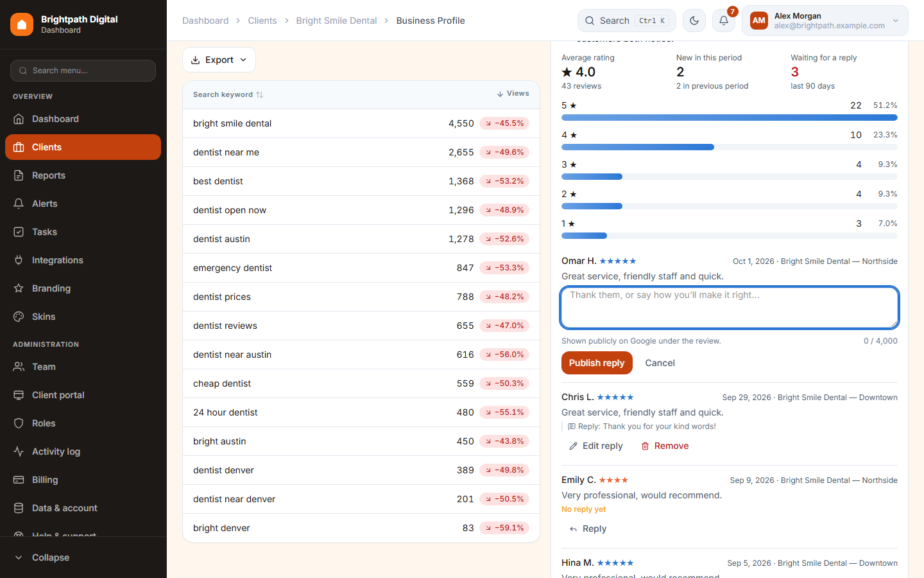Toggle dark mode with moon icon

pos(694,21)
